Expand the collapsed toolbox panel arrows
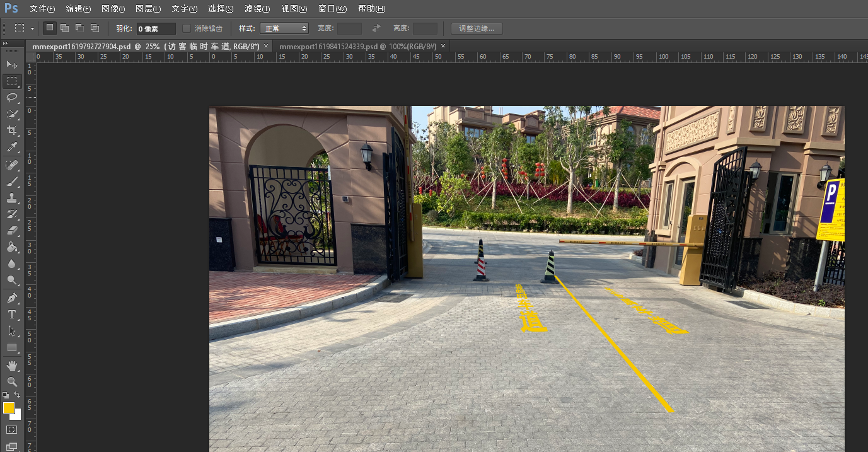Viewport: 868px width, 452px height. [x=5, y=43]
